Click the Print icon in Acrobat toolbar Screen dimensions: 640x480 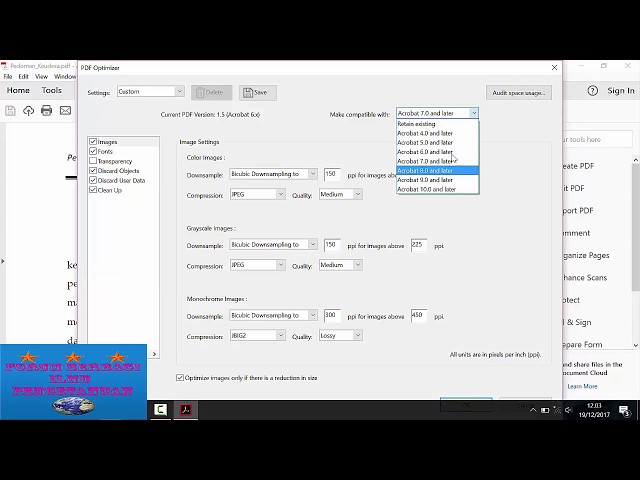(x=47, y=111)
